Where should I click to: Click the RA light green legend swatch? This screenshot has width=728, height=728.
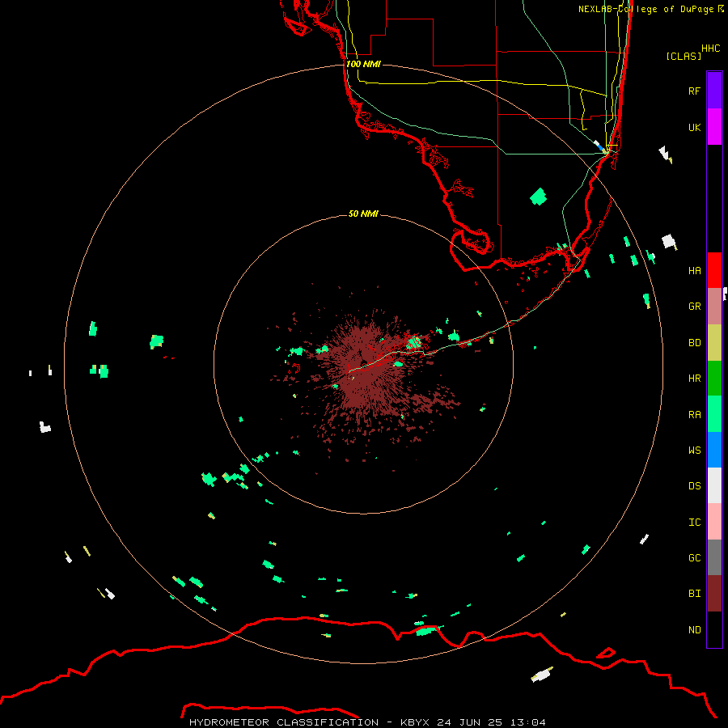(714, 414)
